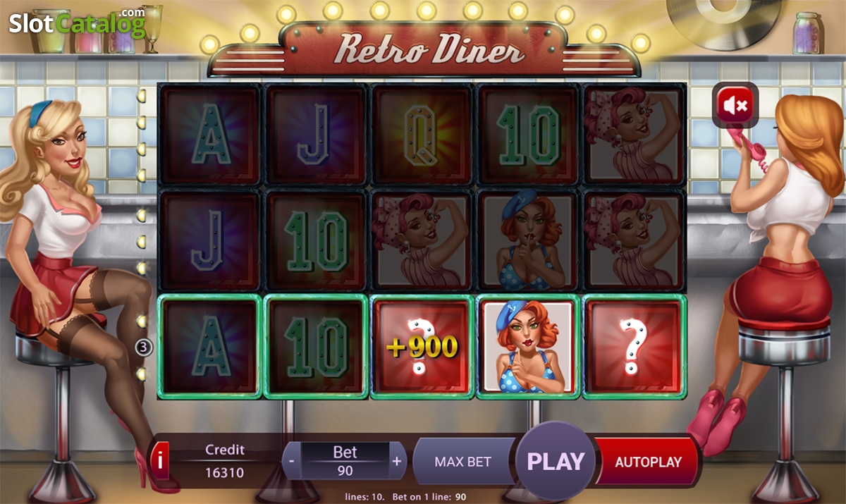Viewport: 846px width, 504px height.
Task: Start AUTOPLAY mode
Action: tap(648, 462)
